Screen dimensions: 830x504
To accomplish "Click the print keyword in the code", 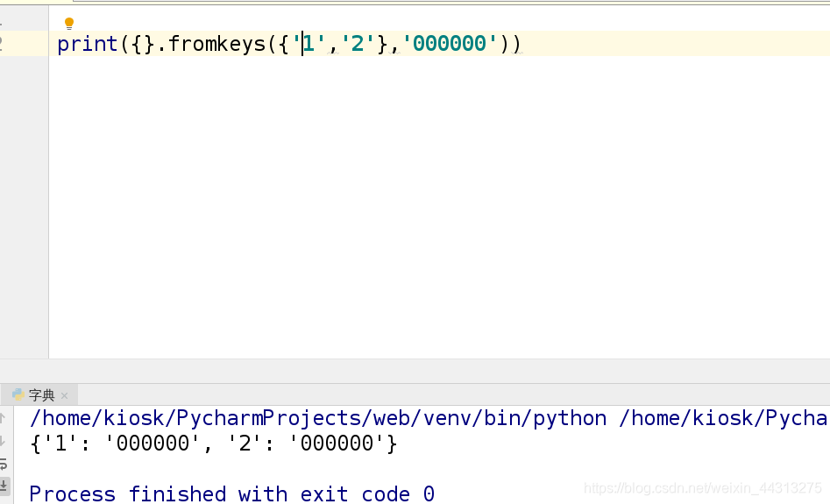I will point(88,44).
